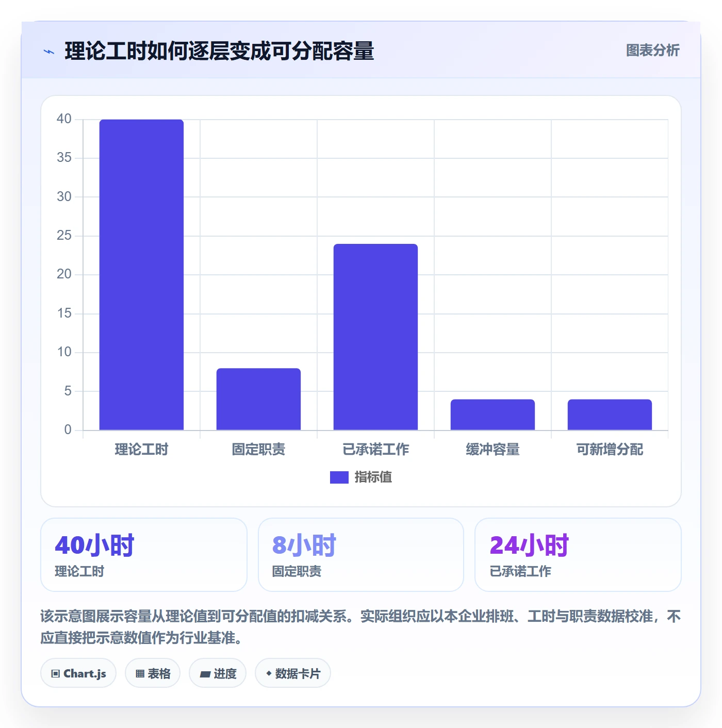
Task: Click the title 理论工时如何逐层变成可分配容量
Action: [219, 51]
